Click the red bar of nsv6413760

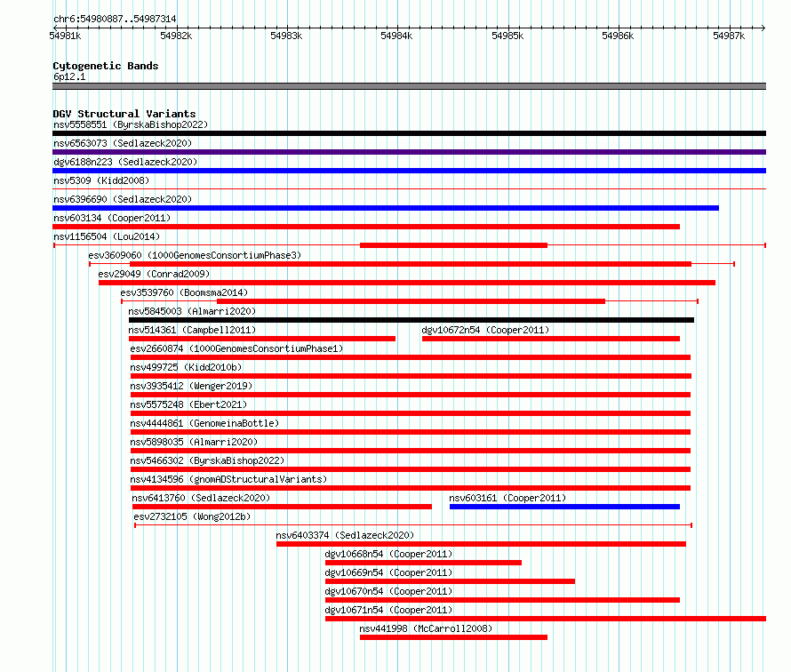coord(282,507)
